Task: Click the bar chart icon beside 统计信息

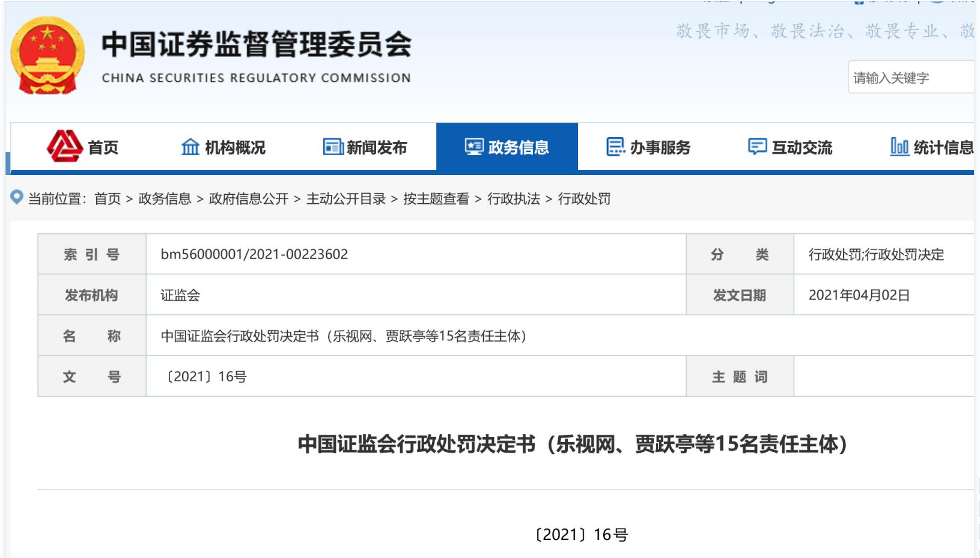Action: point(899,147)
